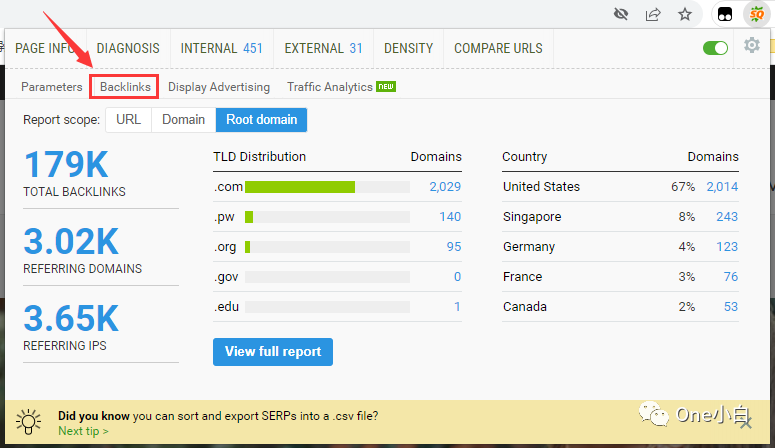Click the .org distribution bar

[x=327, y=247]
